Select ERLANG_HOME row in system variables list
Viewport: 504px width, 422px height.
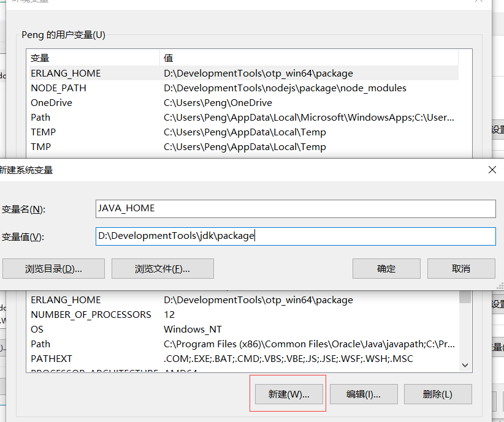[244, 300]
